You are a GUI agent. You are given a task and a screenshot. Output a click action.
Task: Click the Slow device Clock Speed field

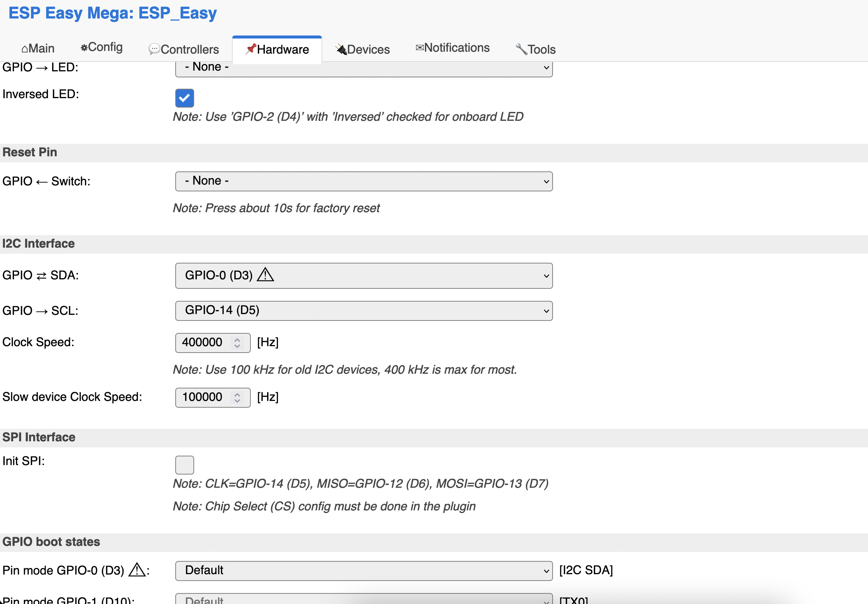tap(212, 398)
